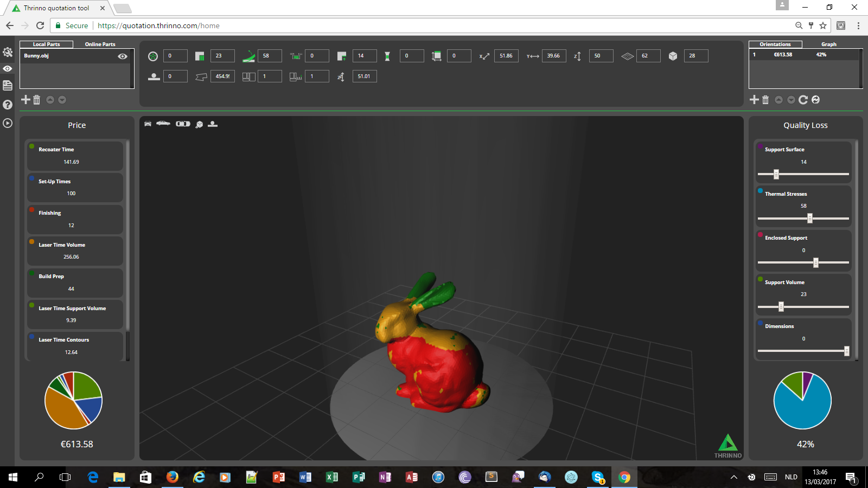Image resolution: width=868 pixels, height=488 pixels.
Task: Open the settings wrench-gear sidebar icon
Action: point(8,52)
